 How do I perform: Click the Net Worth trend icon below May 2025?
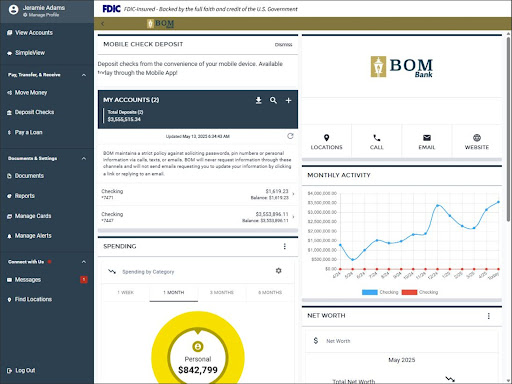tap(450, 379)
